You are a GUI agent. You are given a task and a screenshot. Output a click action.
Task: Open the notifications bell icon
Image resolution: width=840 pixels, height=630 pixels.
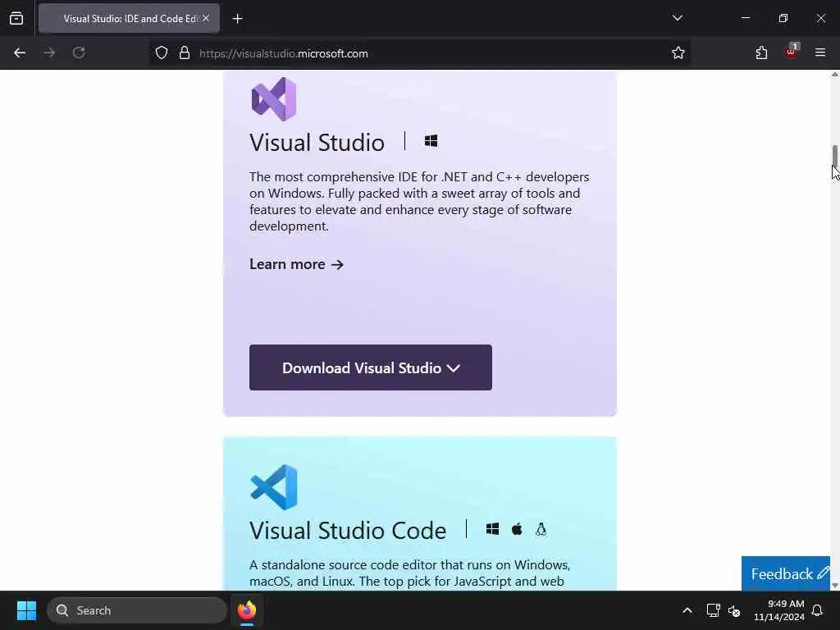[x=818, y=610]
